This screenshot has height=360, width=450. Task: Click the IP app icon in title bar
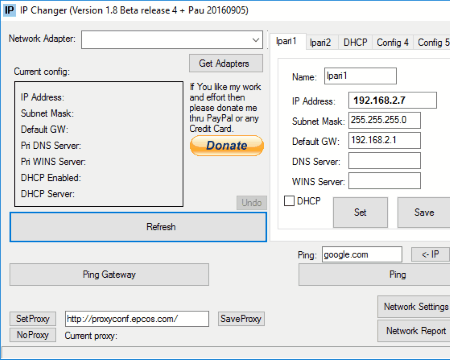(x=9, y=10)
